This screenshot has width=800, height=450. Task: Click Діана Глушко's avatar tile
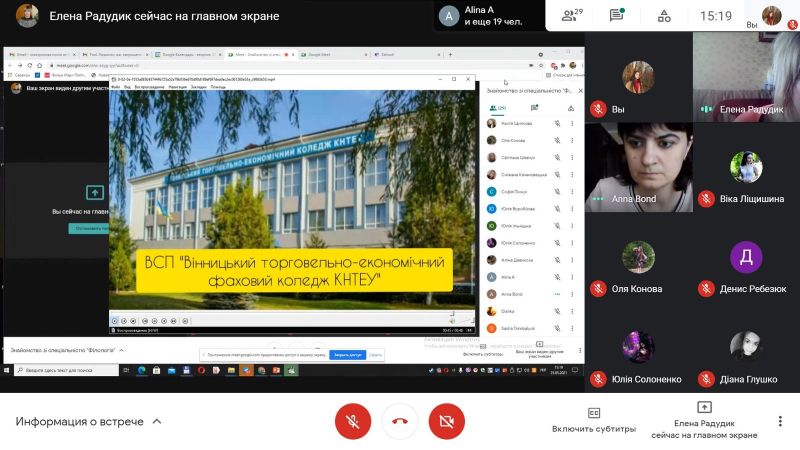click(746, 347)
